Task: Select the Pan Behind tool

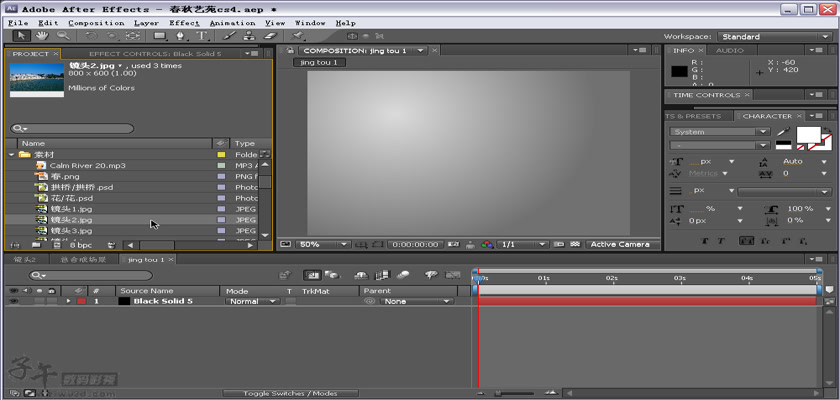Action: click(x=133, y=36)
